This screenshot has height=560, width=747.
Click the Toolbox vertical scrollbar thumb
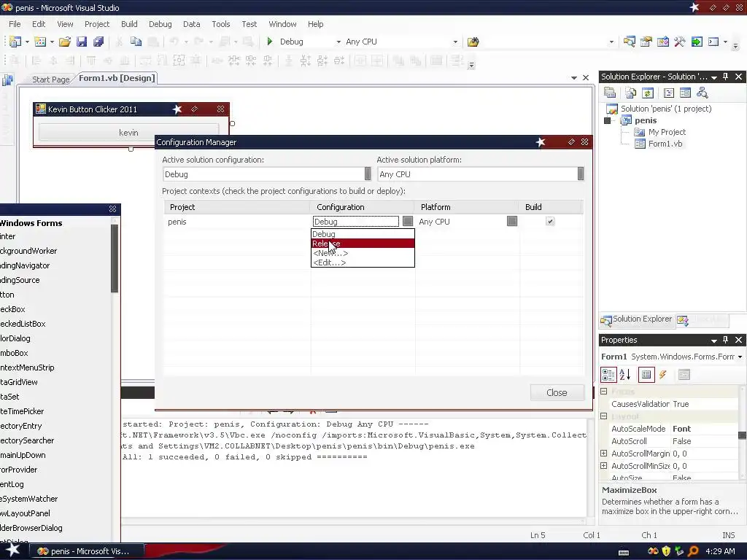tap(115, 259)
